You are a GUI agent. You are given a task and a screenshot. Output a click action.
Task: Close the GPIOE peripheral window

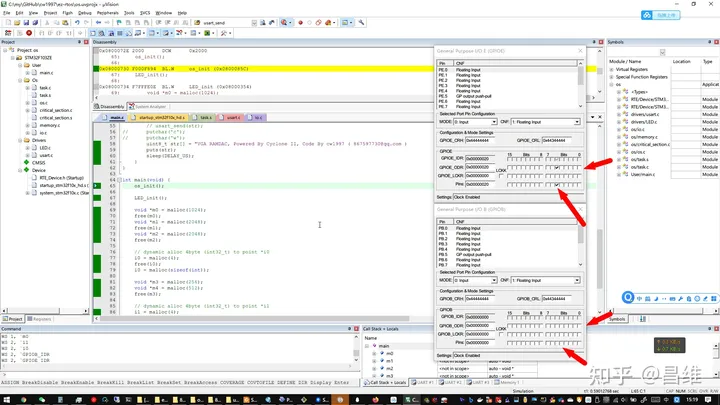pos(580,51)
